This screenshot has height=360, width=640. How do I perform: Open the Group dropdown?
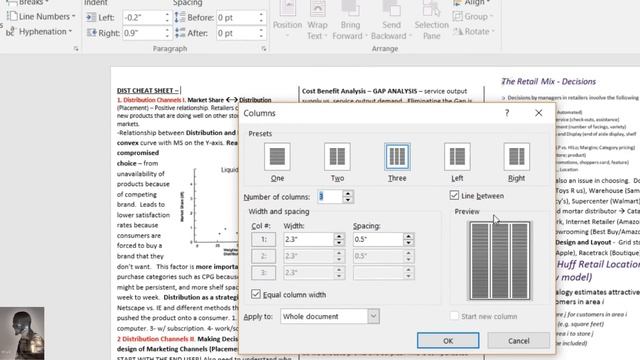pyautogui.click(x=473, y=16)
